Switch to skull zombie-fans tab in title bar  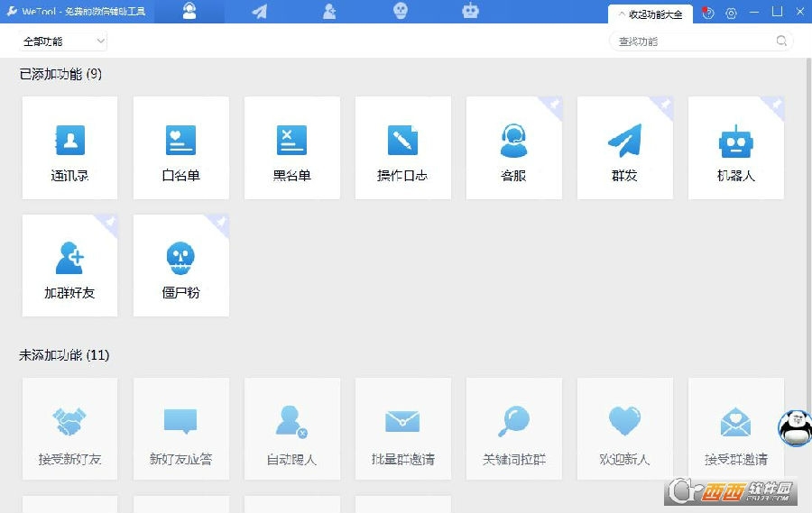pos(401,11)
